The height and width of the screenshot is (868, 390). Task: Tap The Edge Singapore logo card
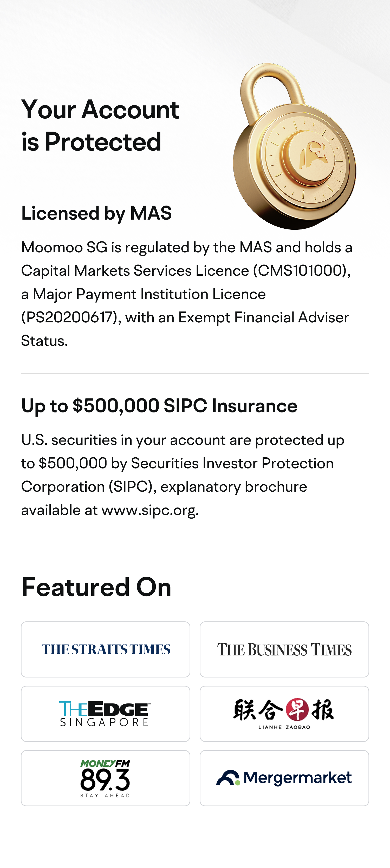pyautogui.click(x=106, y=714)
